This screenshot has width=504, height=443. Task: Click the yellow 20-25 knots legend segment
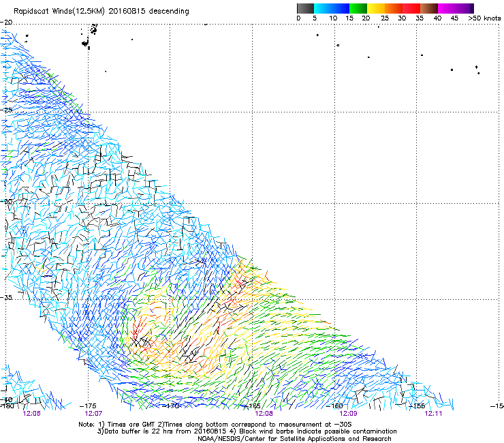[376, 8]
